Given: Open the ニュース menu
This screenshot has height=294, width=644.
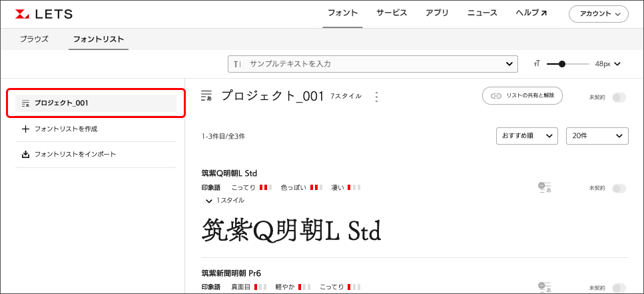Looking at the screenshot, I should point(482,13).
